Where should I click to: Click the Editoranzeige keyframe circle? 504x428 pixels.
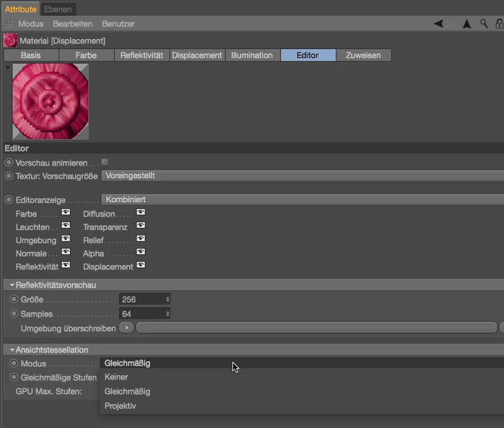tap(9, 200)
